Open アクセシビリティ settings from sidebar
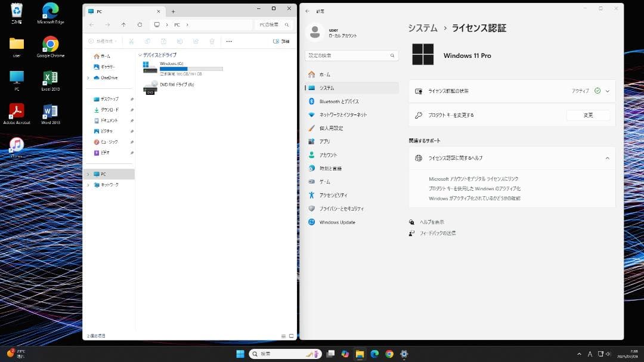 [x=338, y=195]
